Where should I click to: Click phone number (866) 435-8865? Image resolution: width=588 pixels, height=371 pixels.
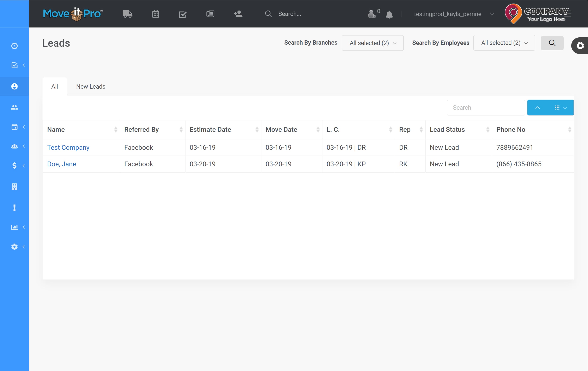click(519, 164)
